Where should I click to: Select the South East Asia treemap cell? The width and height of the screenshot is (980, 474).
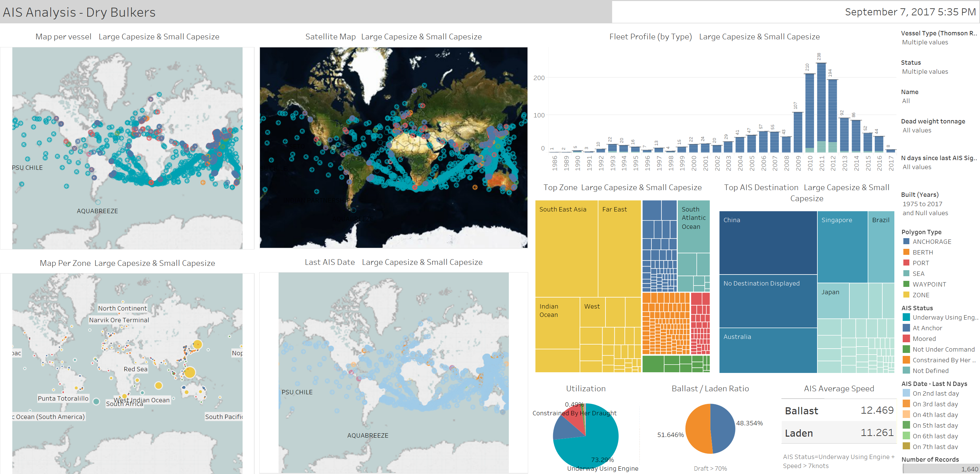[x=566, y=249]
